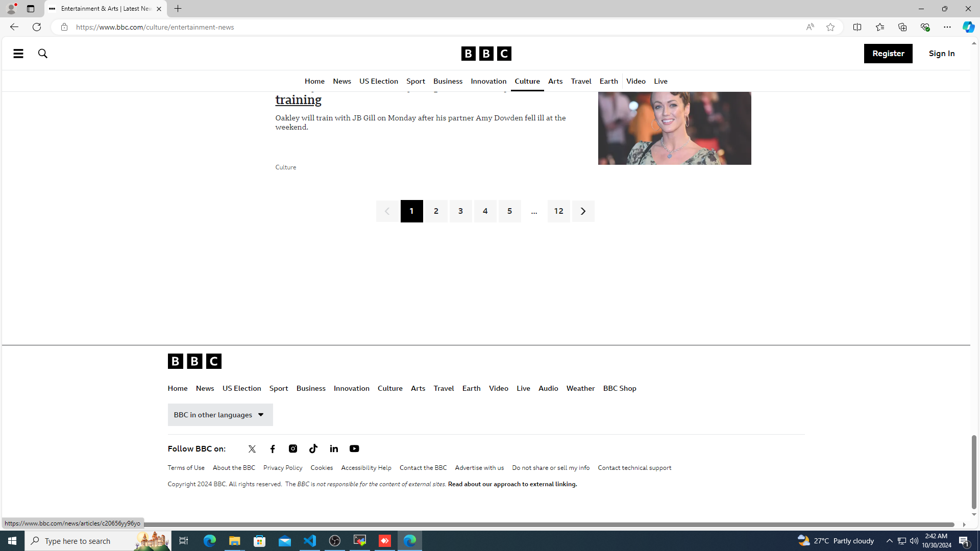Viewport: 980px width, 551px height.
Task: Open BBC's Instagram social icon
Action: point(293,449)
